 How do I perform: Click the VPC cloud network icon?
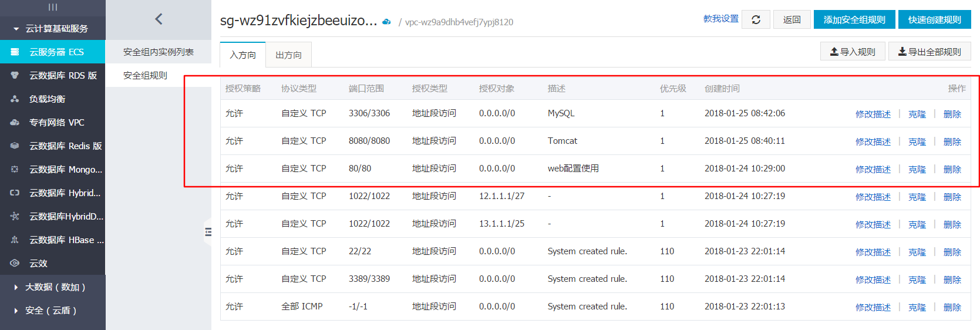(15, 122)
